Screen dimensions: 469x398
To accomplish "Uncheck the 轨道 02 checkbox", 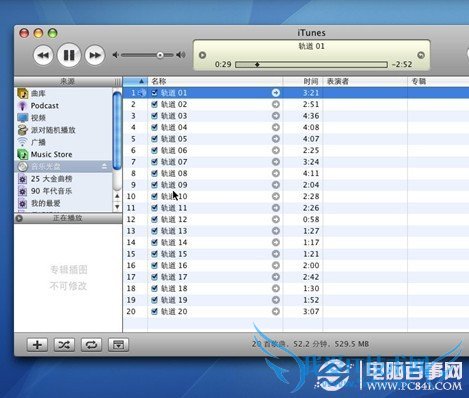I will pyautogui.click(x=154, y=104).
